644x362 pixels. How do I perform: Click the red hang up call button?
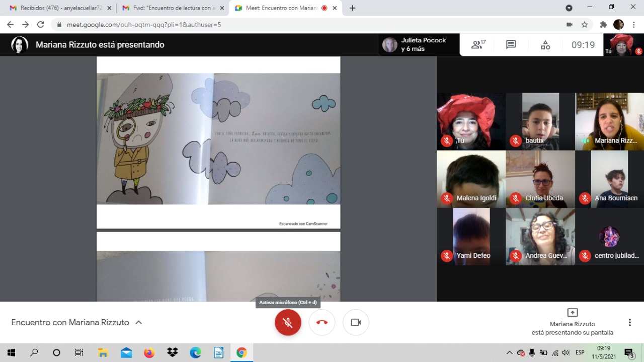click(322, 322)
